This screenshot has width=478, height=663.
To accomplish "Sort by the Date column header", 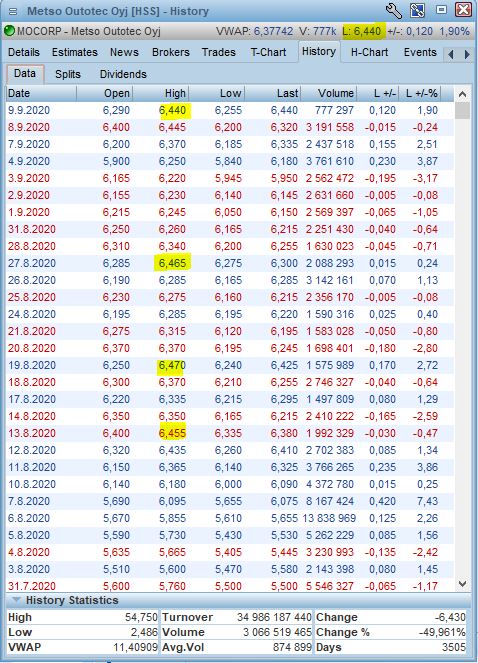I will [x=41, y=93].
